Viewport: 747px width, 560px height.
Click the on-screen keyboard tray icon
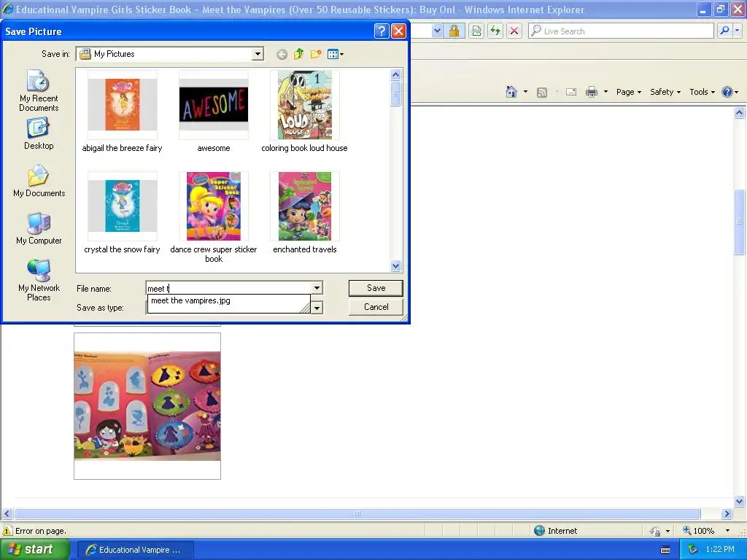pos(665,550)
